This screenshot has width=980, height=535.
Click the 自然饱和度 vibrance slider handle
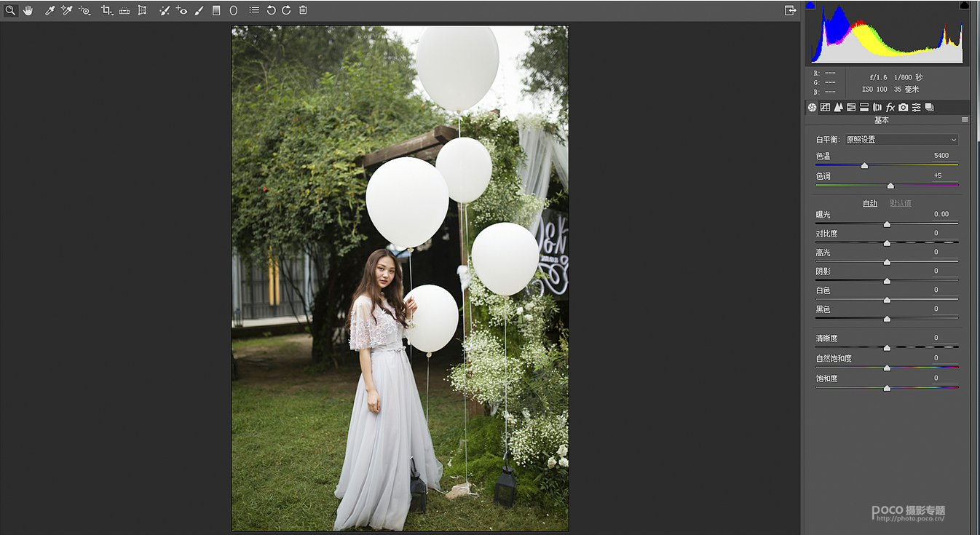[x=887, y=368]
